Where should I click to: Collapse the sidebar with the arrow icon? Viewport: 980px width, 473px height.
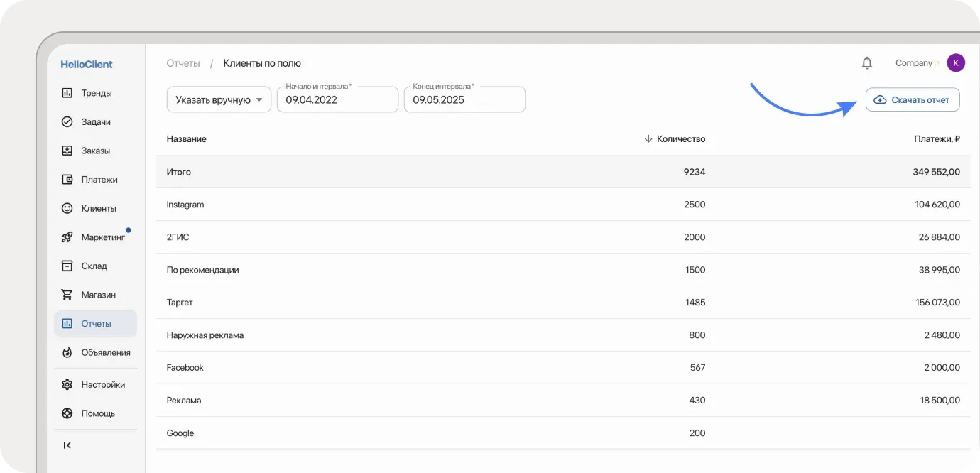(67, 445)
